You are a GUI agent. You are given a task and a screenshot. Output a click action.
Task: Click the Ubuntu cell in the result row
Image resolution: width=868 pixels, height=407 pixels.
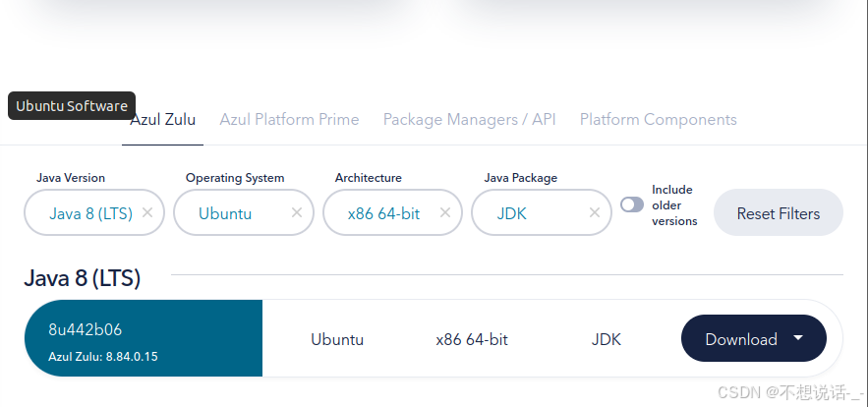[x=337, y=339]
